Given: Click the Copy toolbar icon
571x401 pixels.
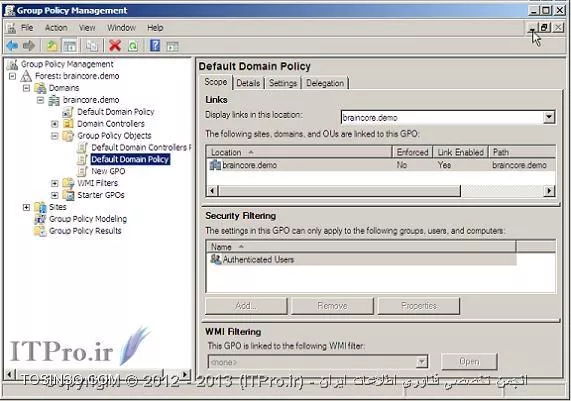Looking at the screenshot, I should tap(91, 46).
